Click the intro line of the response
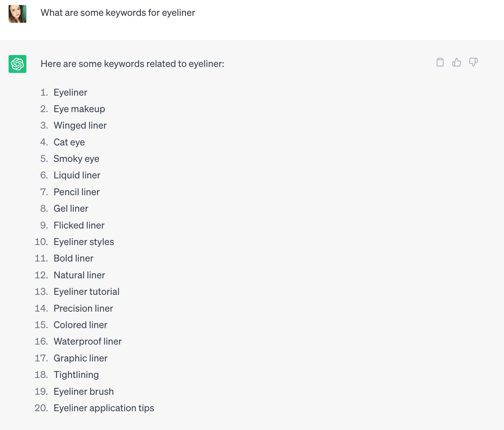The height and width of the screenshot is (430, 504). [x=132, y=64]
